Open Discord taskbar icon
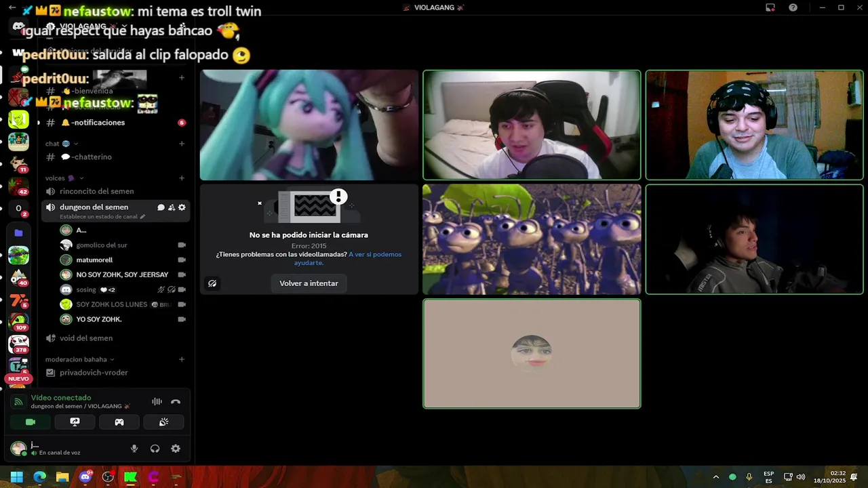The height and width of the screenshot is (488, 868). 85,477
